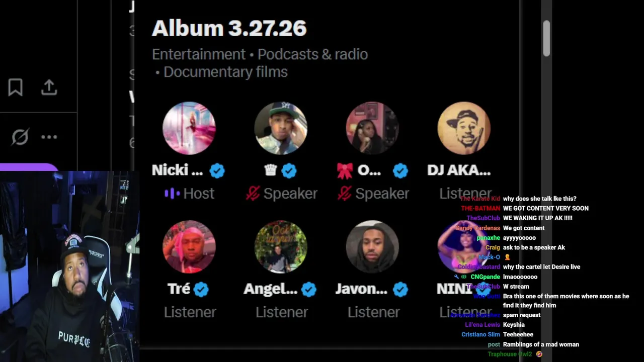Open Angel listener avatar

click(x=281, y=247)
